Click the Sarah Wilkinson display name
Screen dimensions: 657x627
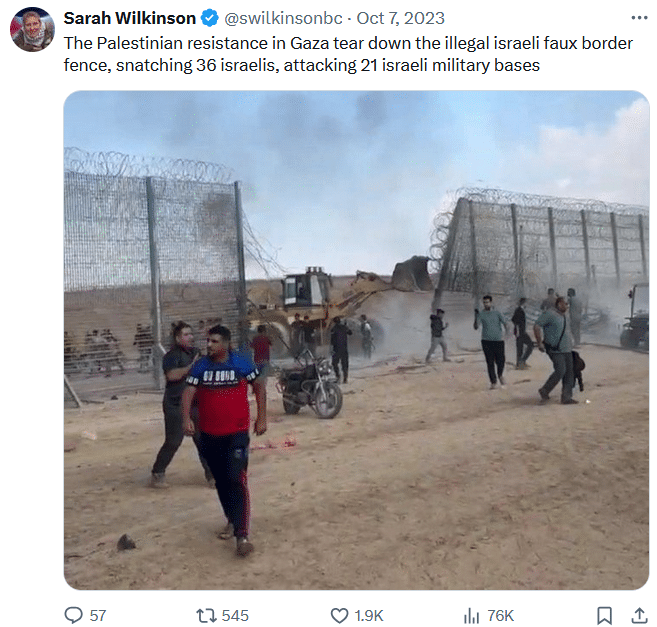(129, 18)
